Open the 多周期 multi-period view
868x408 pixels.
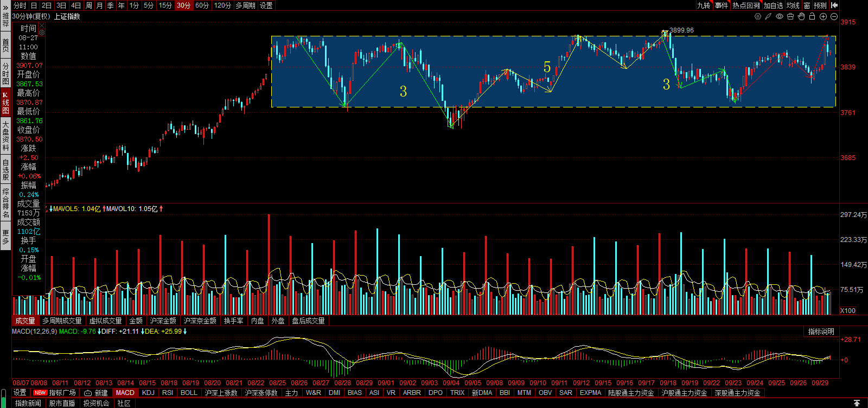click(x=245, y=5)
